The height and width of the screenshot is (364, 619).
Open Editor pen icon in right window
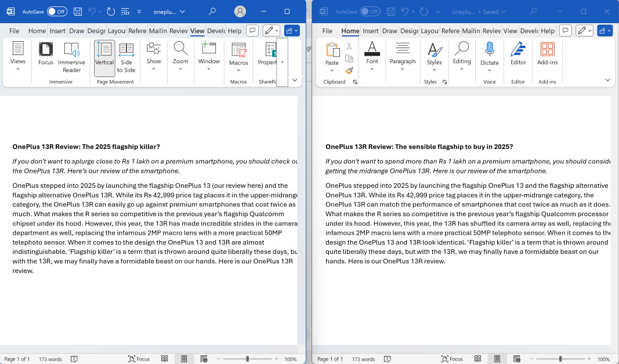518,54
